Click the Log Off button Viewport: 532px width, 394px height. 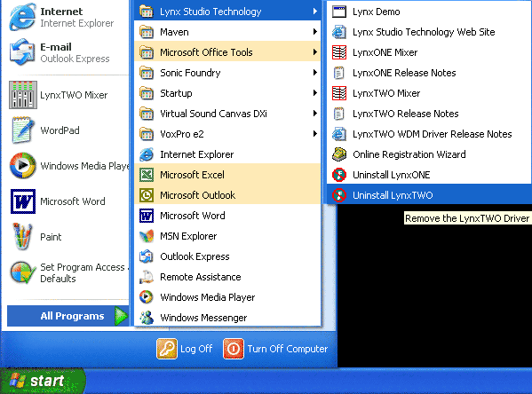tap(185, 349)
